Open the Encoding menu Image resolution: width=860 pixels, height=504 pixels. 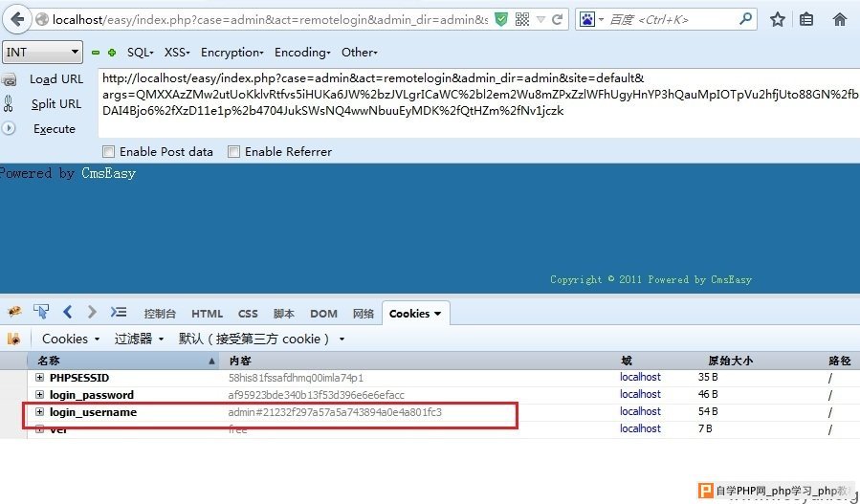pyautogui.click(x=302, y=53)
